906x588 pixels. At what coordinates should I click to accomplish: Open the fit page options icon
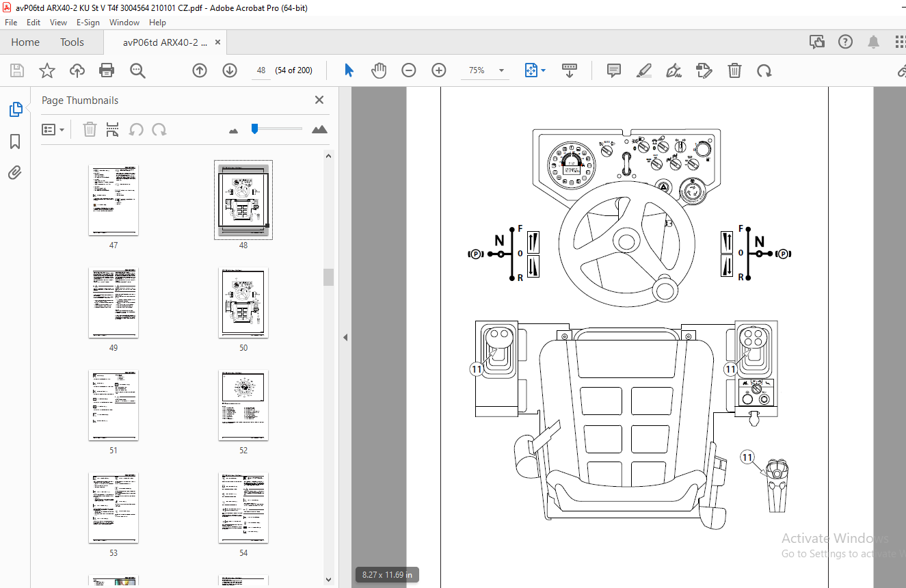(531, 70)
